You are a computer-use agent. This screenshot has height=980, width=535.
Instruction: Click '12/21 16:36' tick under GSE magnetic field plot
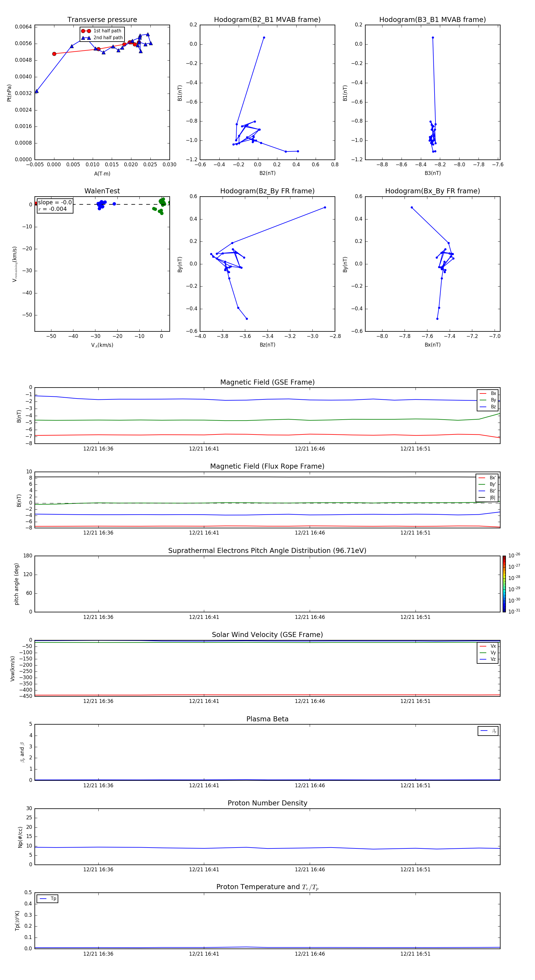pyautogui.click(x=98, y=449)
